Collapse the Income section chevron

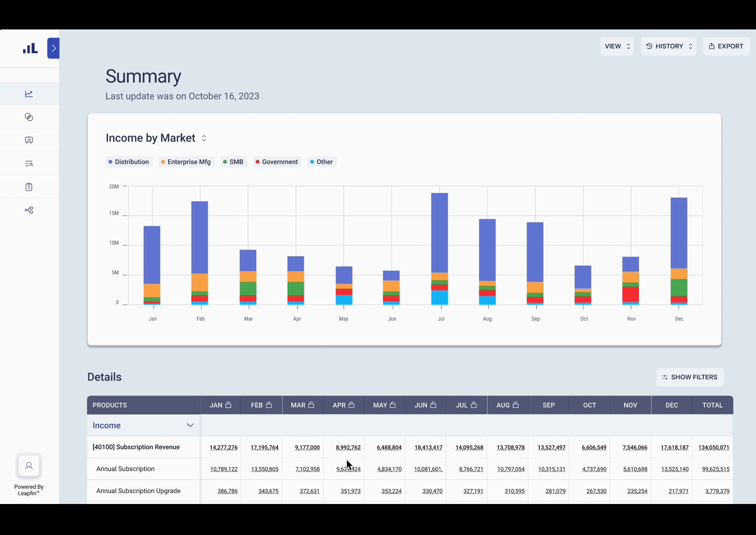[x=190, y=425]
